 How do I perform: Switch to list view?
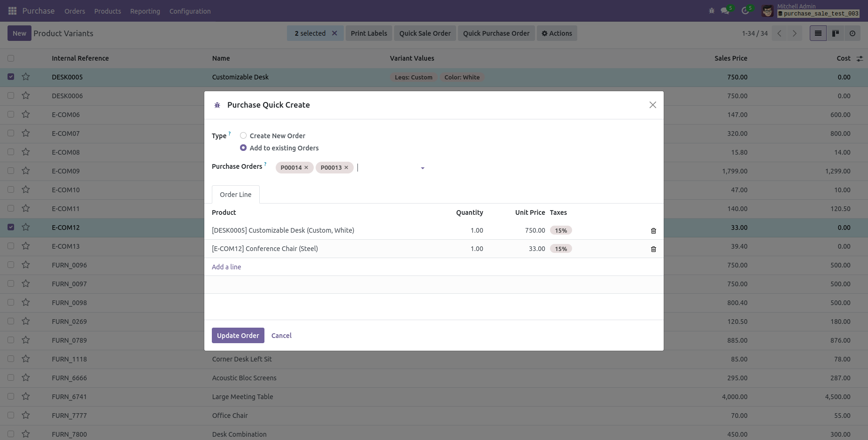818,33
